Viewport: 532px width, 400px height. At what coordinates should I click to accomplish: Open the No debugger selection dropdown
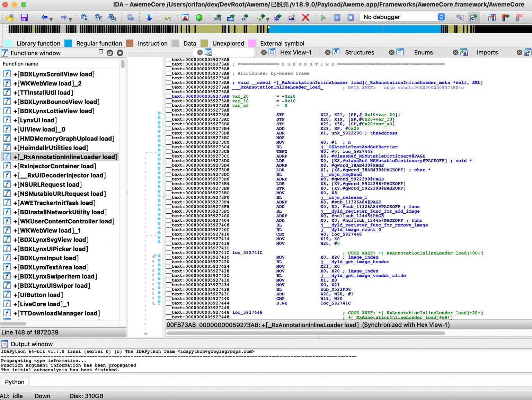(403, 17)
